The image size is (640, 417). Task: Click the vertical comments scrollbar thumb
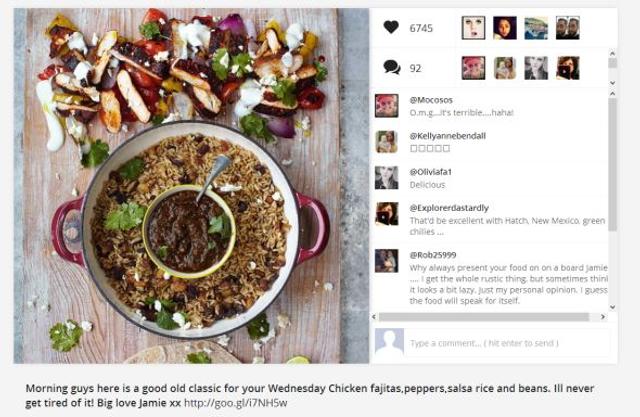pyautogui.click(x=612, y=164)
